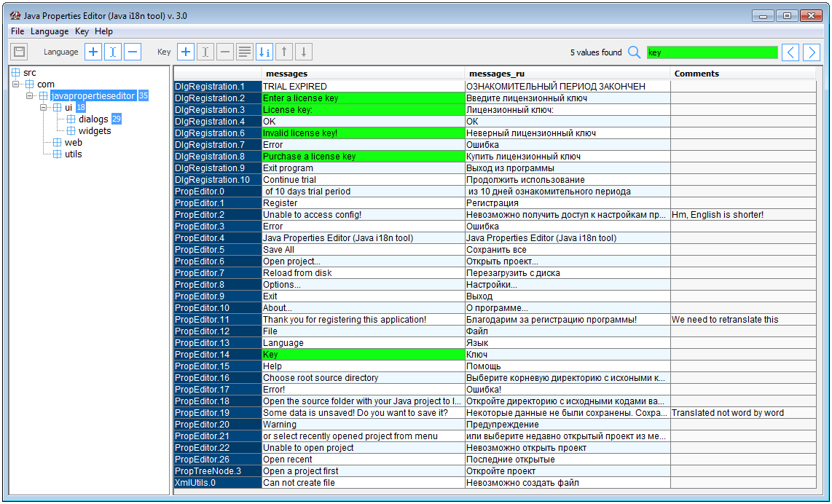Click the Save All toolbar icon
The width and height of the screenshot is (832, 504).
coord(20,52)
